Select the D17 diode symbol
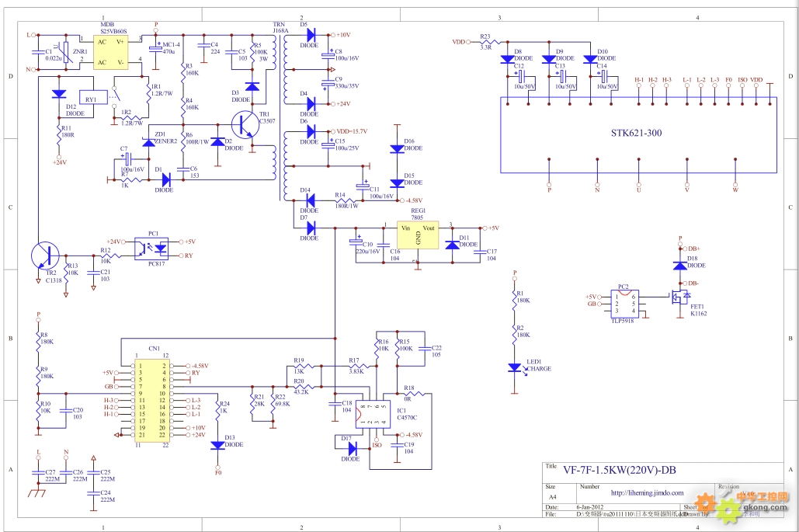This screenshot has width=799, height=532. (352, 448)
